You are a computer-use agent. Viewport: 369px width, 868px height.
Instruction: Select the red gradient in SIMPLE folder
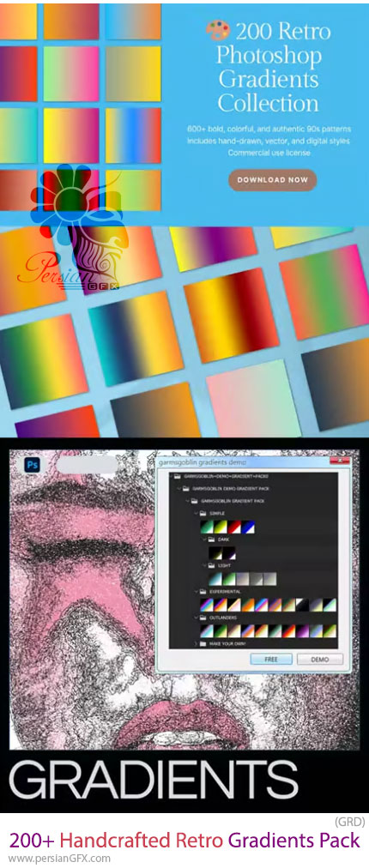coord(233,527)
